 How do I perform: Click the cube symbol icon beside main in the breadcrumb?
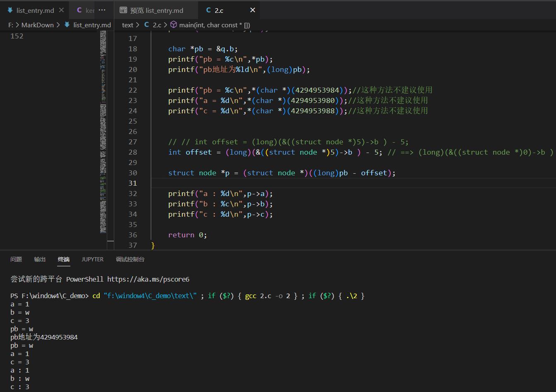[174, 25]
